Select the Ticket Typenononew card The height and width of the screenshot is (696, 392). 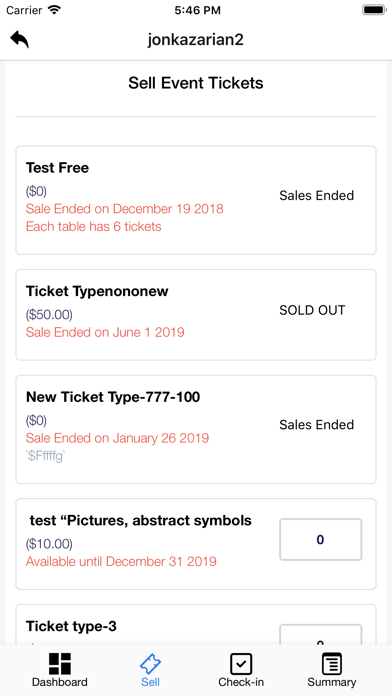[196, 315]
